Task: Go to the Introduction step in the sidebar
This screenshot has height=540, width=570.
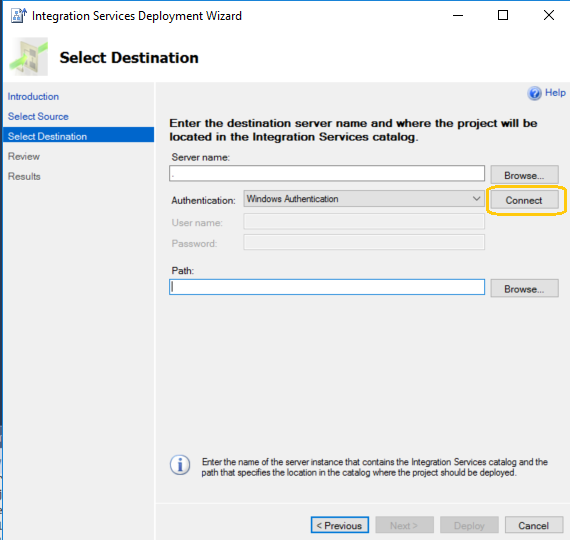Action: point(33,96)
